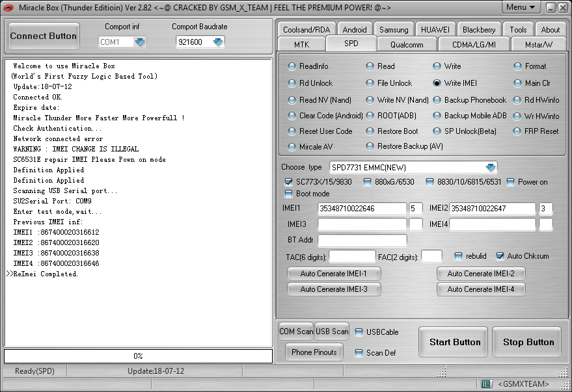The width and height of the screenshot is (572, 392).
Task: Switch to the Qualcomm tab
Action: (407, 44)
